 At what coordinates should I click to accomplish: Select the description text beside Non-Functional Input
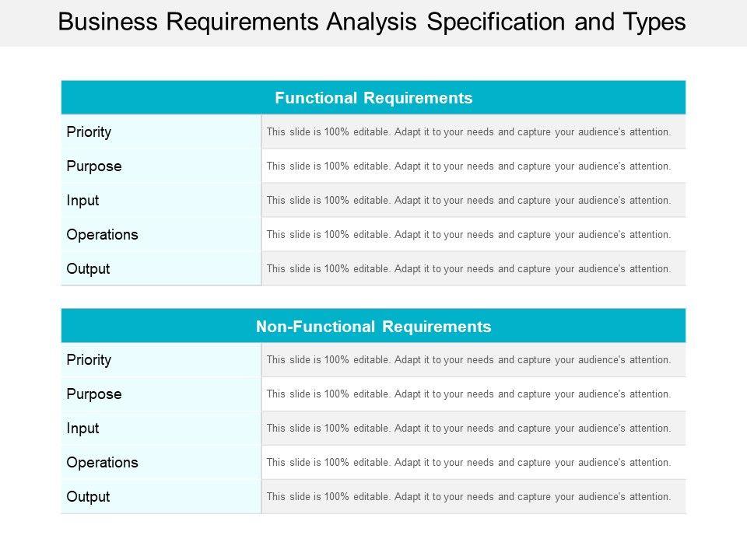point(468,429)
